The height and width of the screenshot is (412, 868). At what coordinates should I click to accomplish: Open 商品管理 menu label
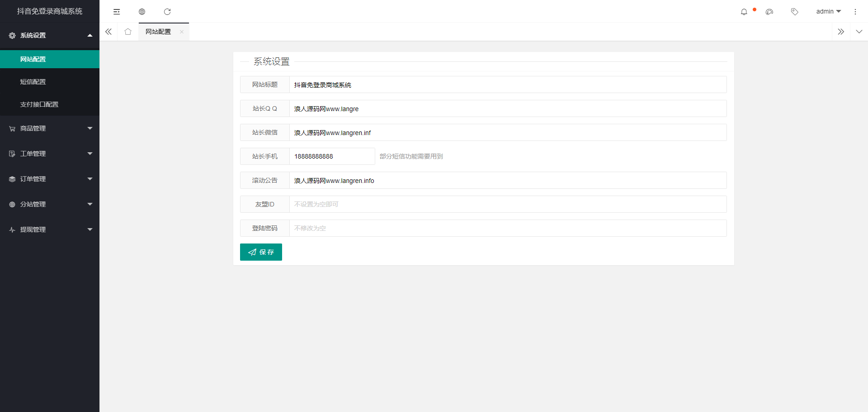(x=33, y=128)
